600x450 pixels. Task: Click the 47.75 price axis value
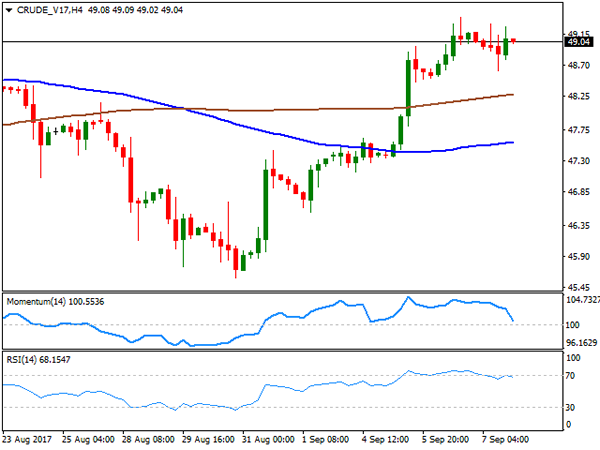click(579, 130)
